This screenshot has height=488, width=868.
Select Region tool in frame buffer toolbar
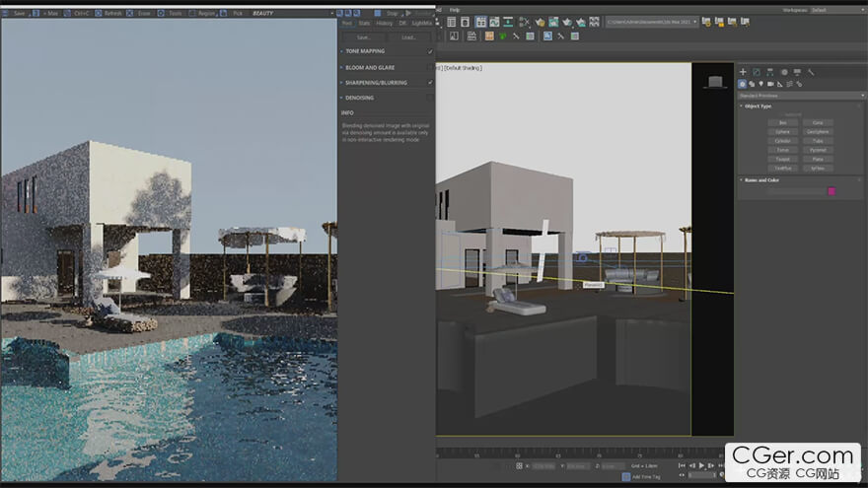point(202,13)
